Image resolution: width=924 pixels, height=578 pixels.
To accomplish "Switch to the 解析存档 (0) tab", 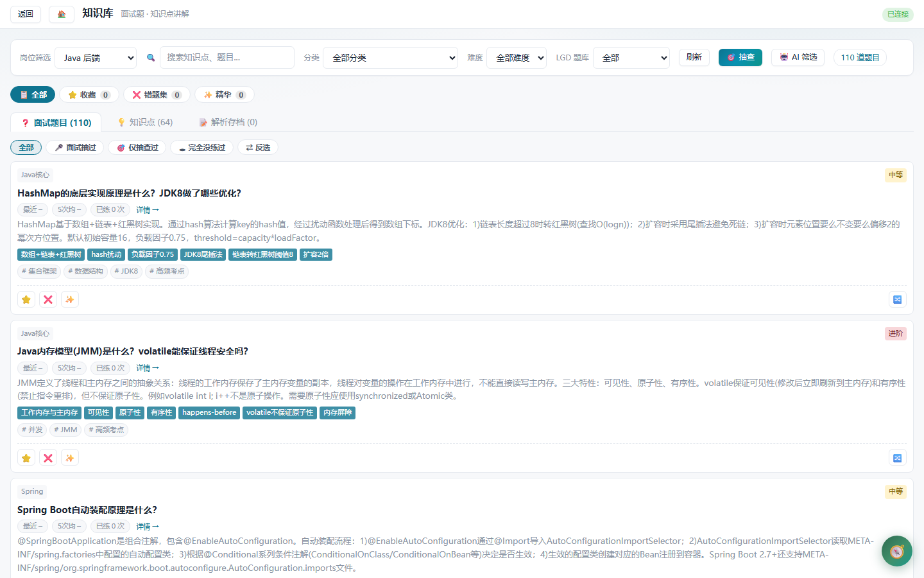I will coord(228,122).
